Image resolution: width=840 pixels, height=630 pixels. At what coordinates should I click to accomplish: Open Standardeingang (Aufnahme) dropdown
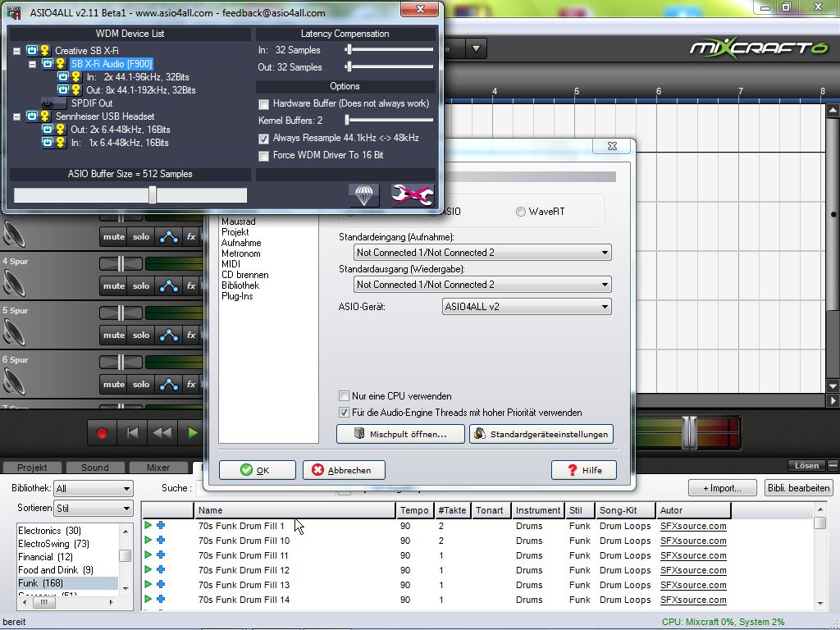pos(482,253)
